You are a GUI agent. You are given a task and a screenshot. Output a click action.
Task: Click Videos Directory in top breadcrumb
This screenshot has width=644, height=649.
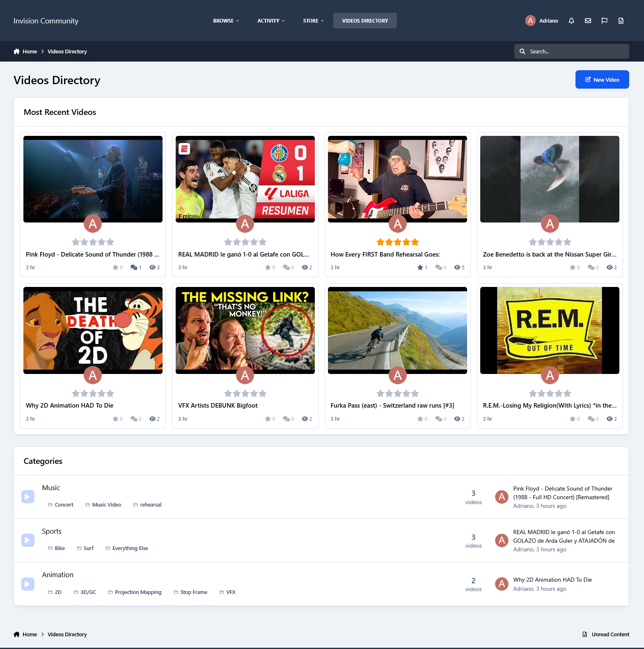click(67, 51)
